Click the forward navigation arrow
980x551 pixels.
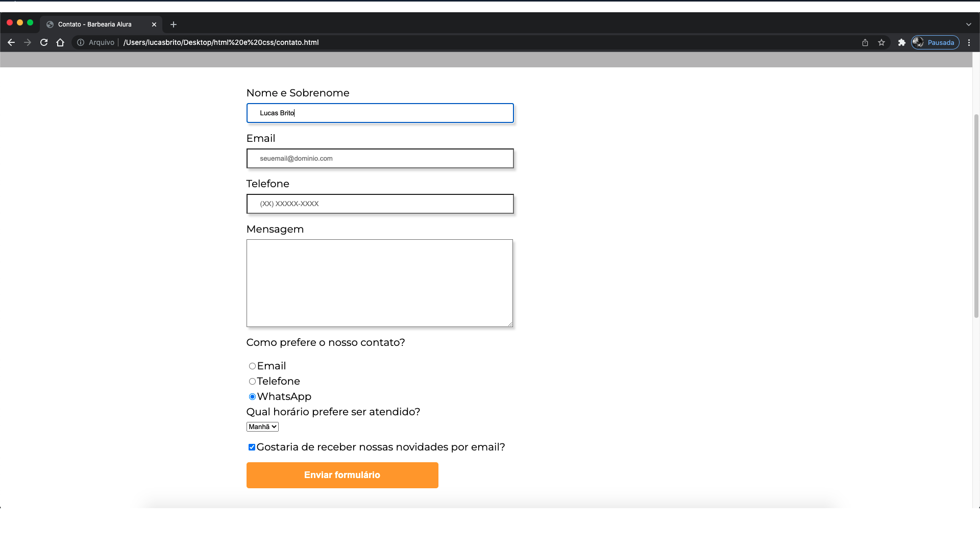(x=28, y=42)
